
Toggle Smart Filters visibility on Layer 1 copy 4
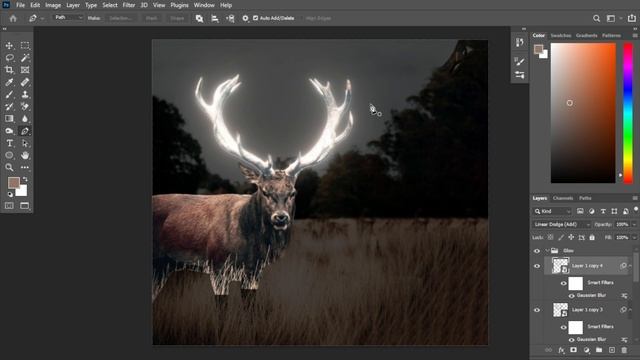coord(563,283)
